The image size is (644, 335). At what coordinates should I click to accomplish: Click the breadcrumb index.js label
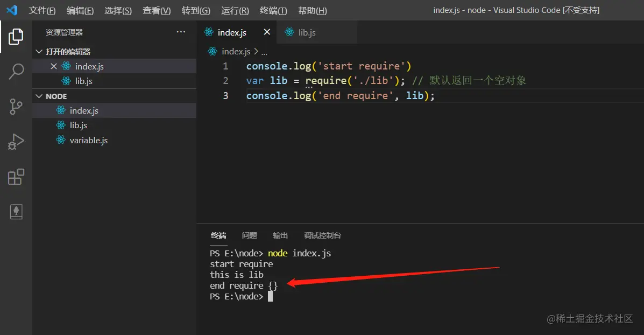(236, 51)
